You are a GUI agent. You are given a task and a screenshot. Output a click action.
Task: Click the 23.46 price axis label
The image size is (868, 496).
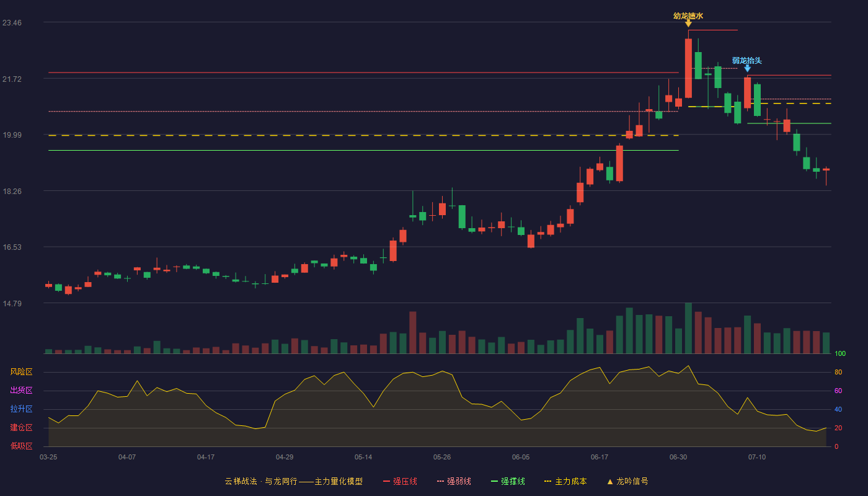12,23
